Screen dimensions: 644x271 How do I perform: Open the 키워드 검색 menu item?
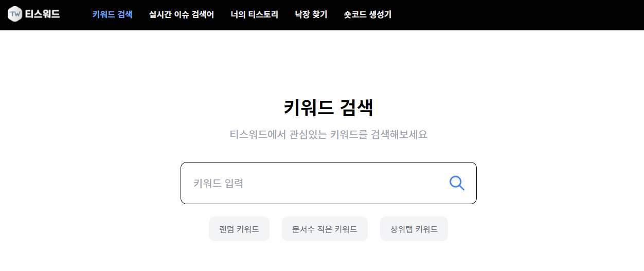click(x=112, y=15)
